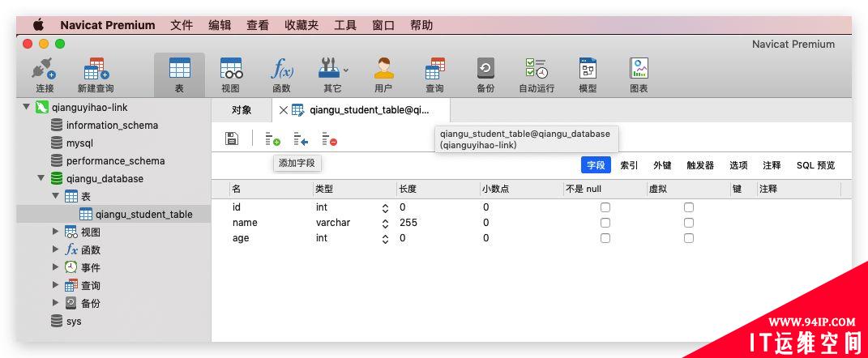Switch to the 触发器 triggers tab

[x=700, y=165]
